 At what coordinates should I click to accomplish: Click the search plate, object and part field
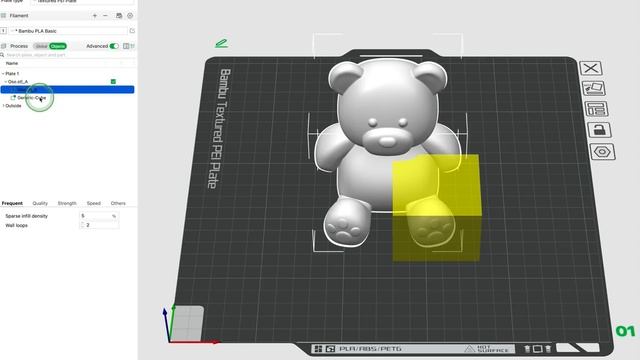[67, 55]
